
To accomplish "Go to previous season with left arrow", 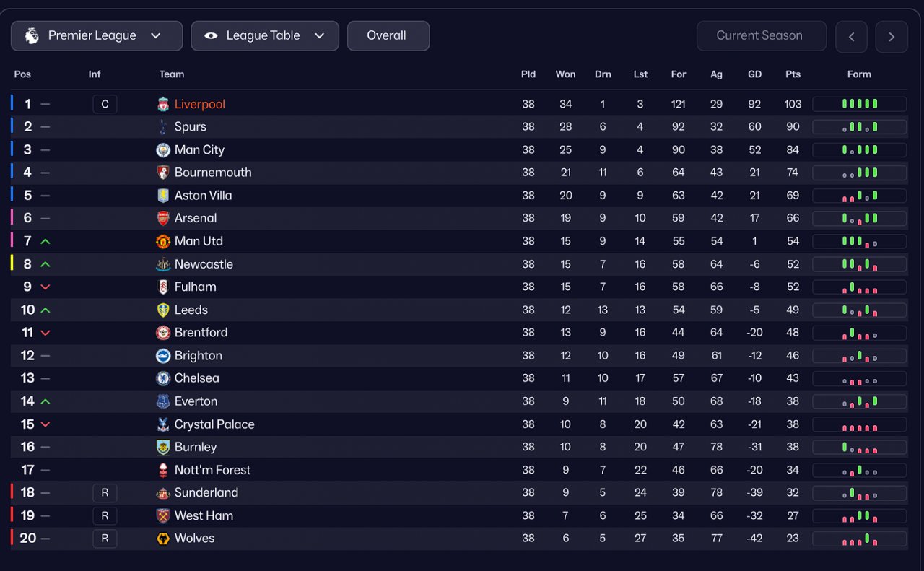I will coord(851,37).
